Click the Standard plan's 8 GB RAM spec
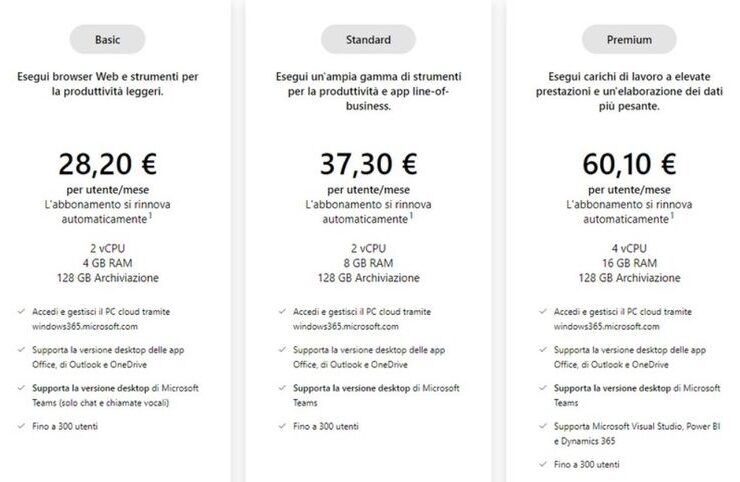 (x=369, y=262)
